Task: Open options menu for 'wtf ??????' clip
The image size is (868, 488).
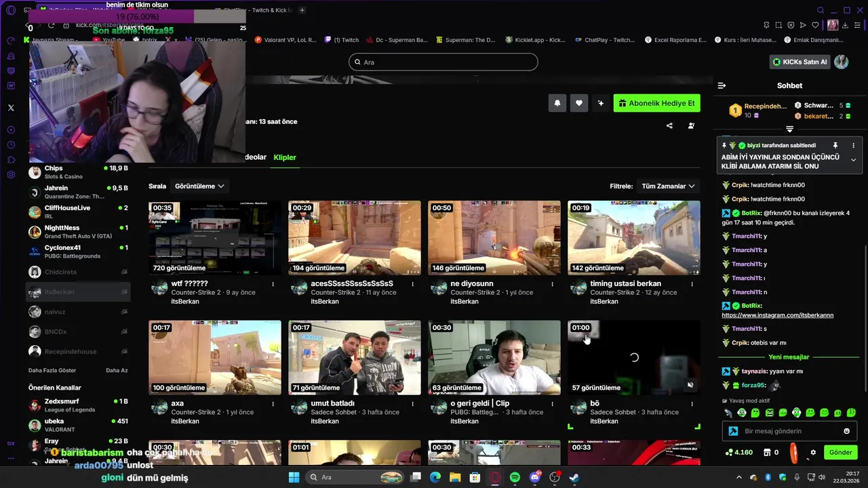Action: [x=273, y=284]
